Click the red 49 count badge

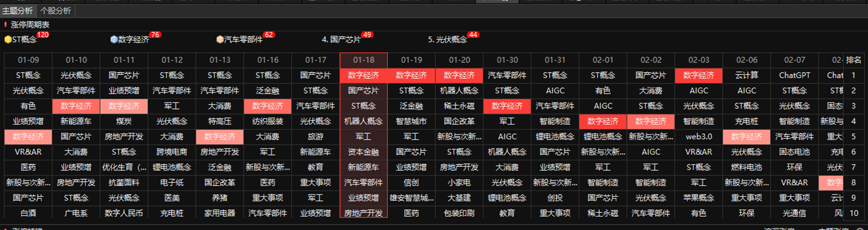point(367,35)
